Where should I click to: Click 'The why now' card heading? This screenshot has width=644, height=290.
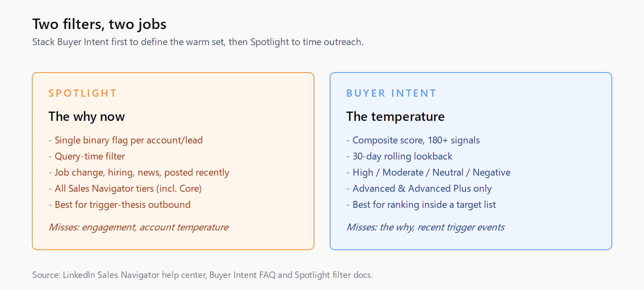(87, 116)
